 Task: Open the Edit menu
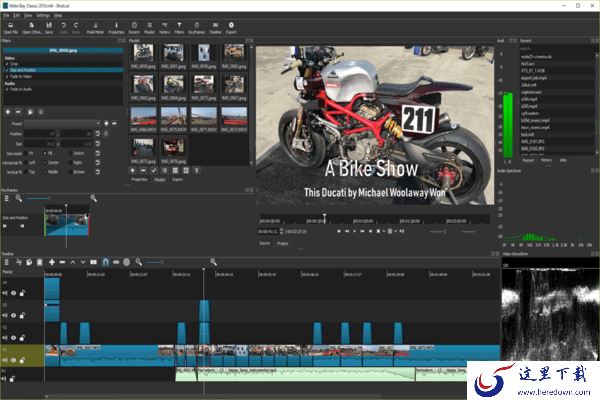pos(16,15)
